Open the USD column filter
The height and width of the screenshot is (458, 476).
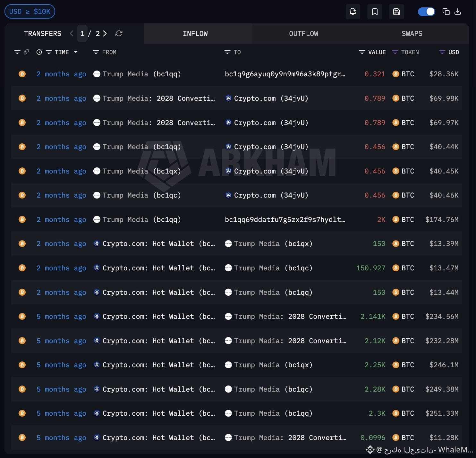pos(442,52)
